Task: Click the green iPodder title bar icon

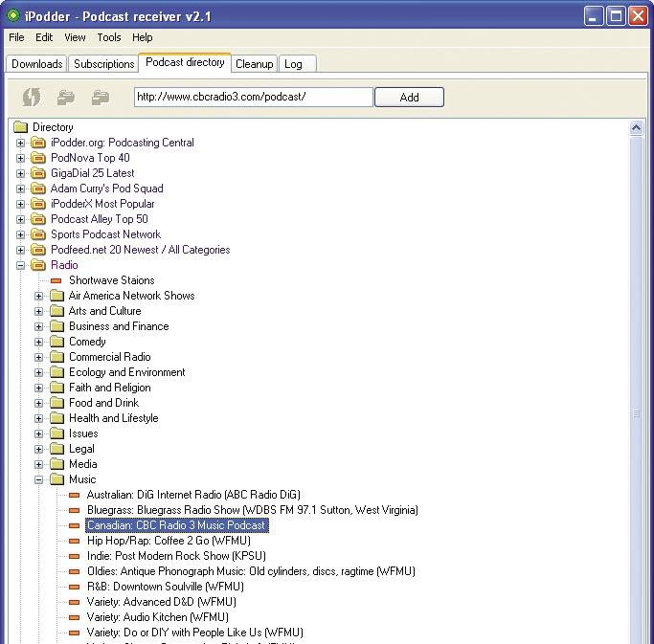Action: (x=13, y=16)
